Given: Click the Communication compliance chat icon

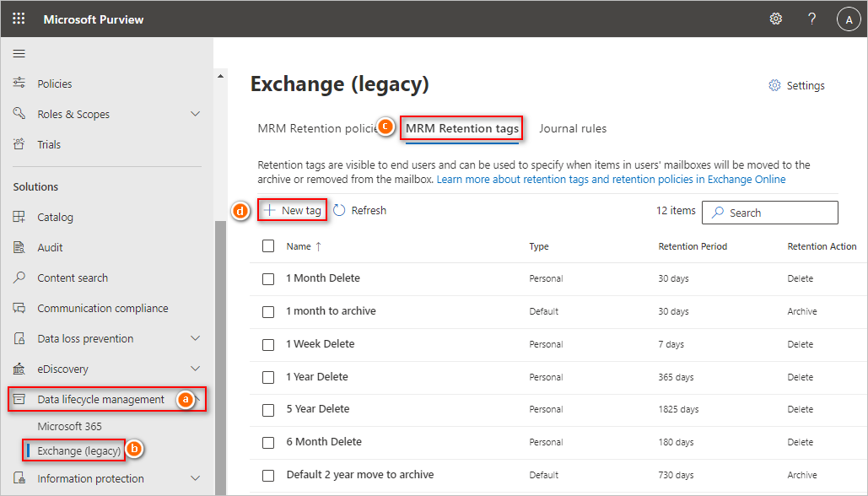Looking at the screenshot, I should pos(19,308).
